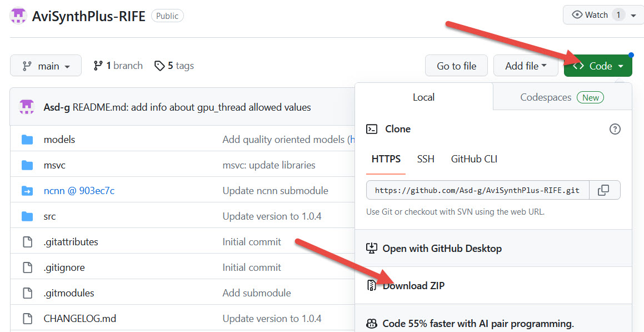644x332 pixels.
Task: Click Download ZIP
Action: pyautogui.click(x=413, y=286)
